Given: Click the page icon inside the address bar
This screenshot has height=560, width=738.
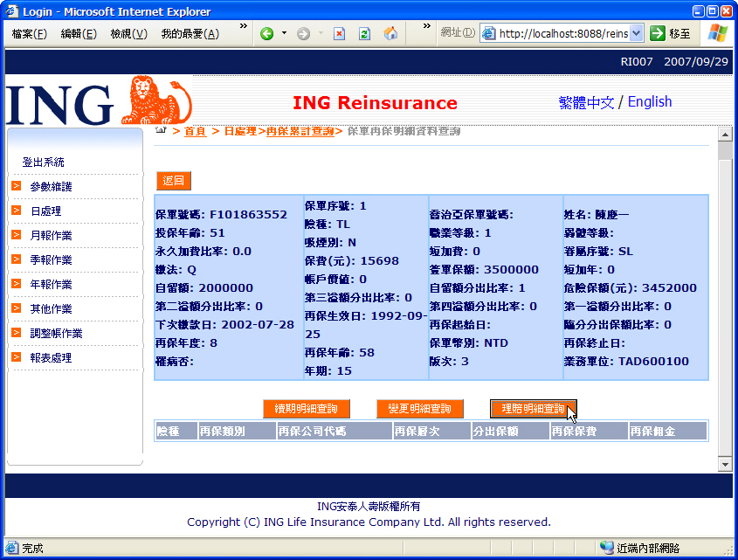Looking at the screenshot, I should (x=489, y=33).
